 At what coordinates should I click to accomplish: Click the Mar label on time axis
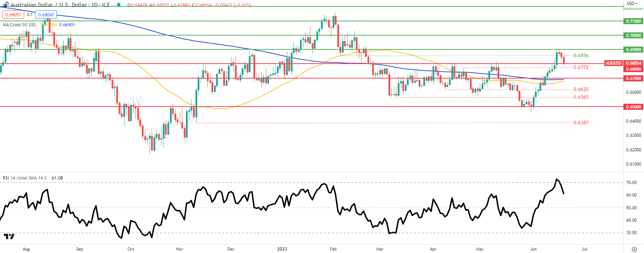pos(380,249)
